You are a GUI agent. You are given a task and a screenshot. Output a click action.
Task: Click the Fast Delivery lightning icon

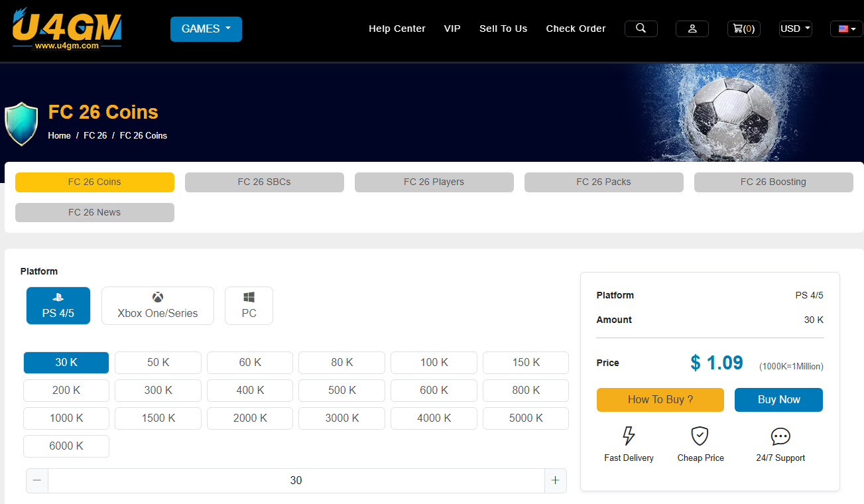(x=629, y=436)
